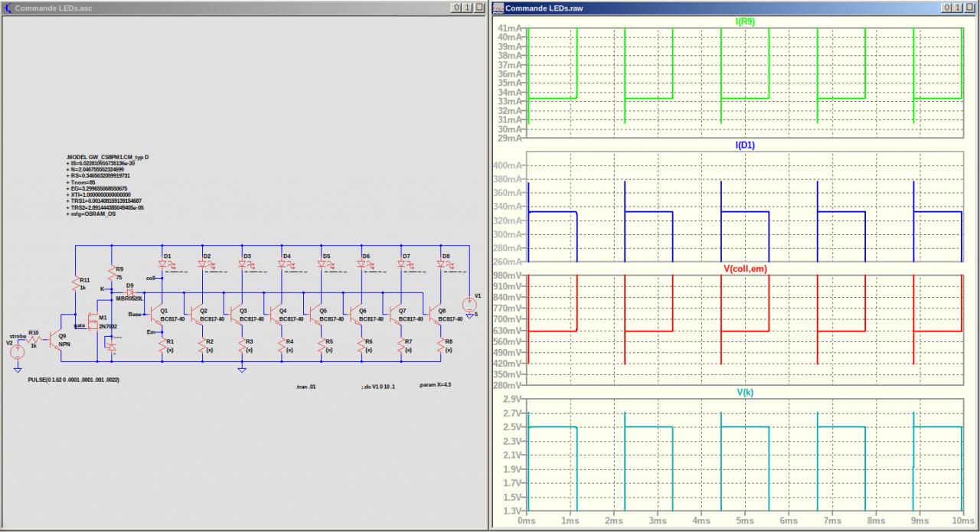Close the Commande LEDs.asc window

(478, 8)
